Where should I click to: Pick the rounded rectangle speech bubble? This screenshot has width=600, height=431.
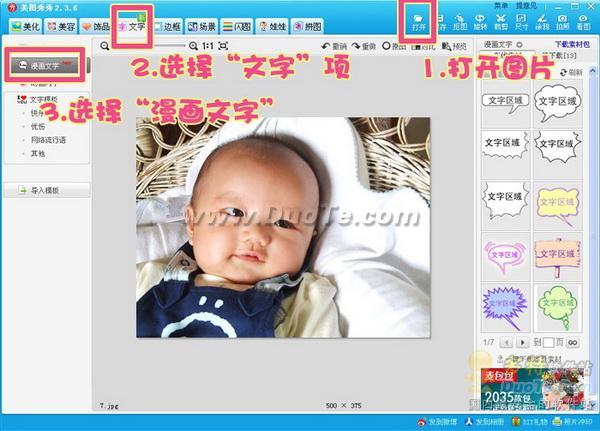(x=505, y=103)
